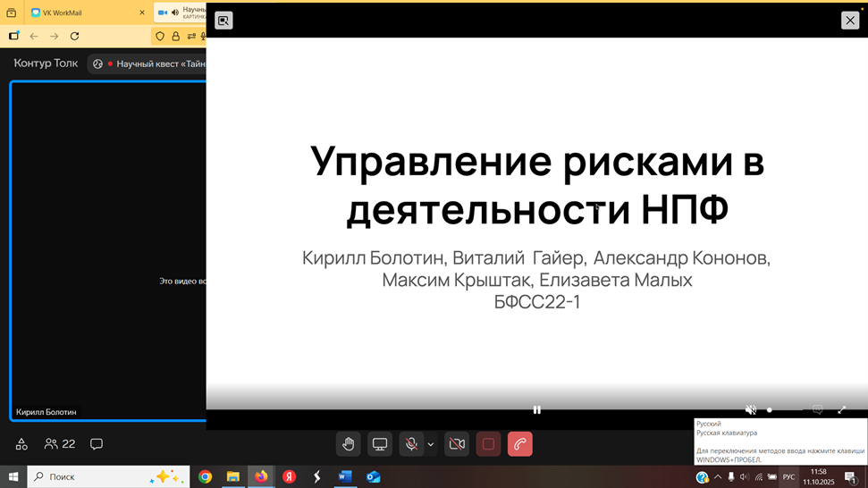
Task: Turn on the camera
Action: tap(457, 444)
